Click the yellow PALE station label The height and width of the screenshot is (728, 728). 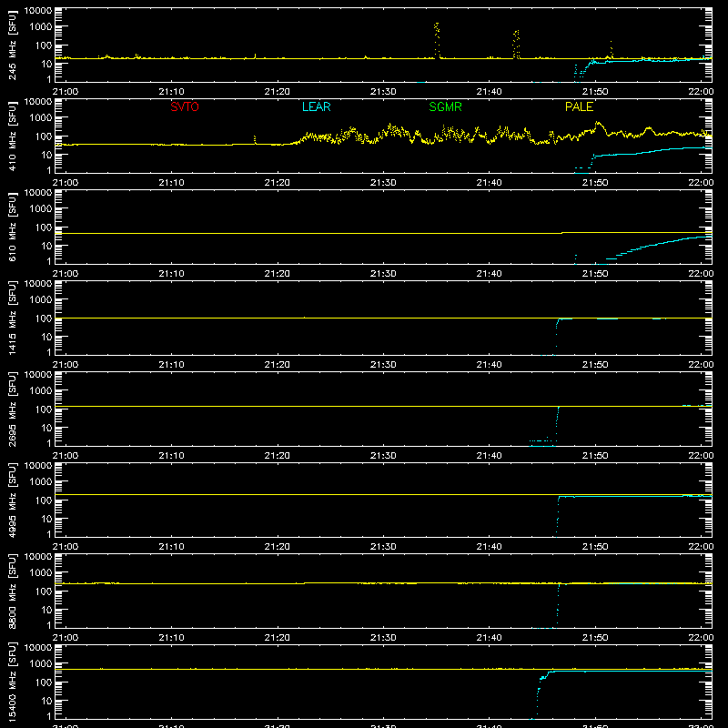pos(579,106)
